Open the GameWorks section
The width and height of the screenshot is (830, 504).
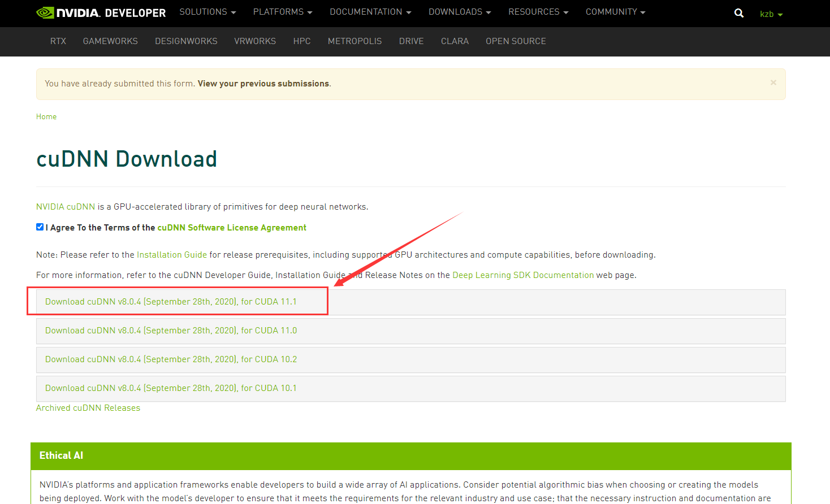click(x=110, y=41)
